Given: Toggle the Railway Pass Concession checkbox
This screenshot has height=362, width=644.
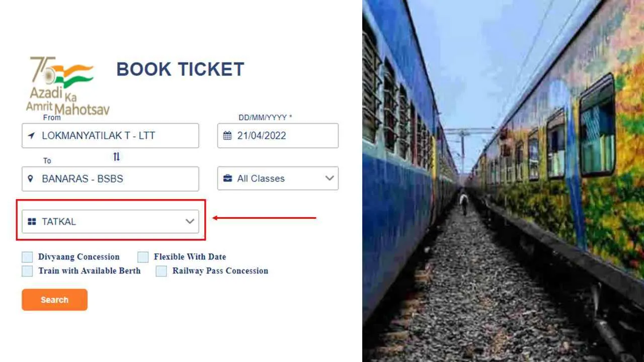Looking at the screenshot, I should coord(161,271).
